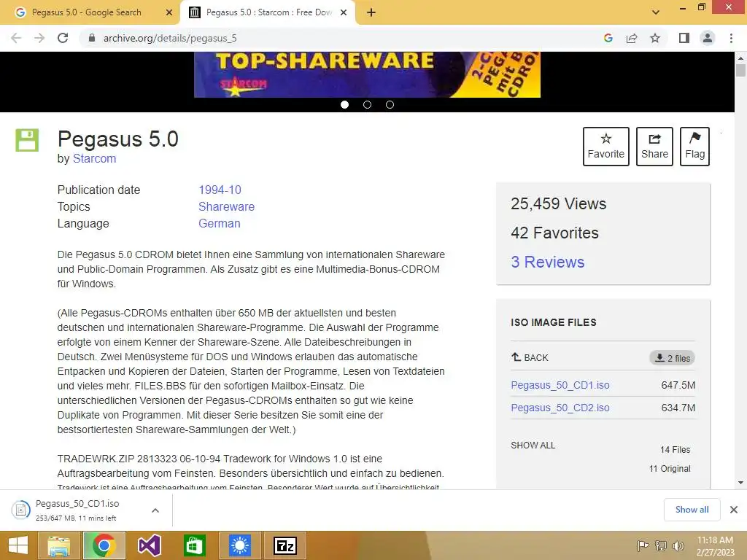This screenshot has width=747, height=560.
Task: Download Pegasus_50_CD1.iso link
Action: (x=560, y=385)
